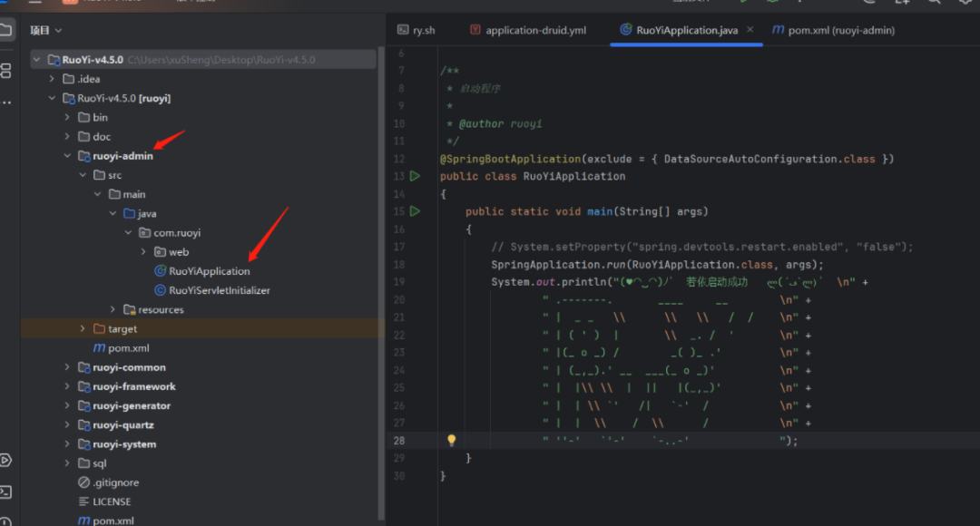Image resolution: width=980 pixels, height=526 pixels.
Task: Click run gutter icon beside main method
Action: [x=415, y=211]
